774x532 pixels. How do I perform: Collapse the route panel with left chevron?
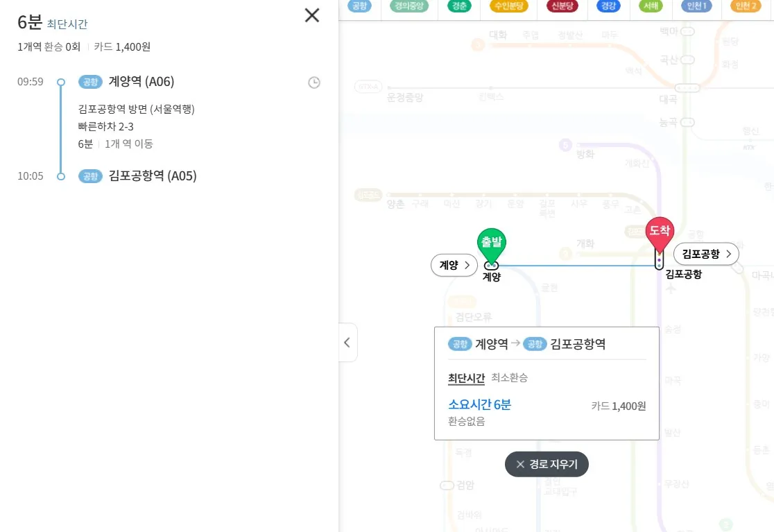coord(347,341)
